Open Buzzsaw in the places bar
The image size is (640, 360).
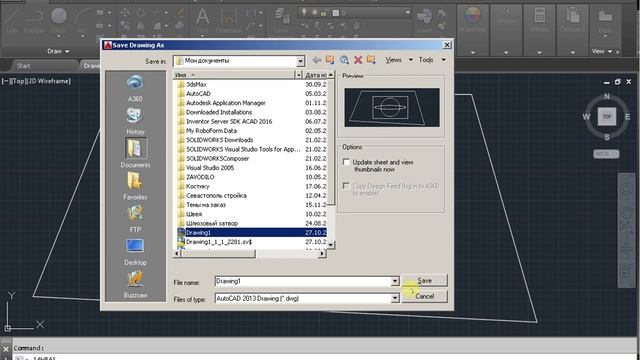[x=135, y=284]
